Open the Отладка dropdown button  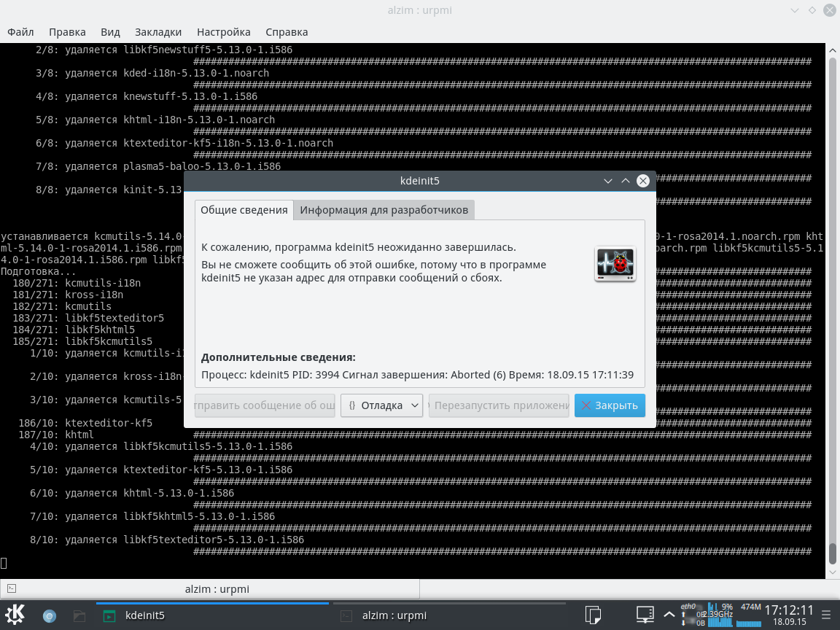[x=381, y=405]
